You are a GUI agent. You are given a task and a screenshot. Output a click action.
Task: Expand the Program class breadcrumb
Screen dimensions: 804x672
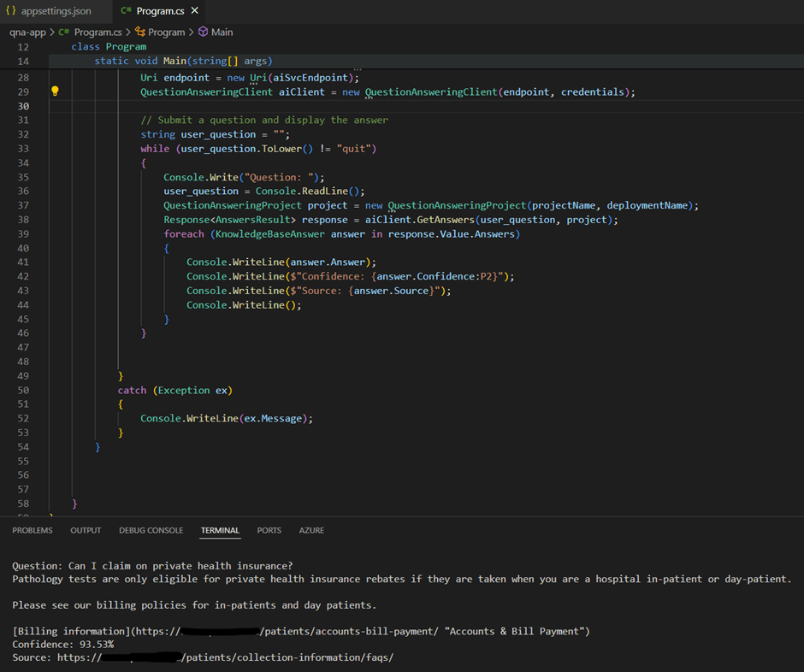point(166,32)
